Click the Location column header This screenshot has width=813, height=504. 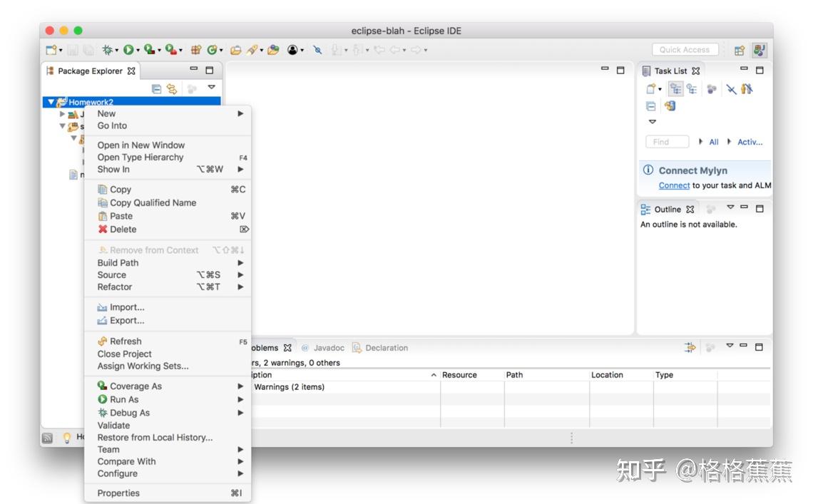[x=620, y=375]
